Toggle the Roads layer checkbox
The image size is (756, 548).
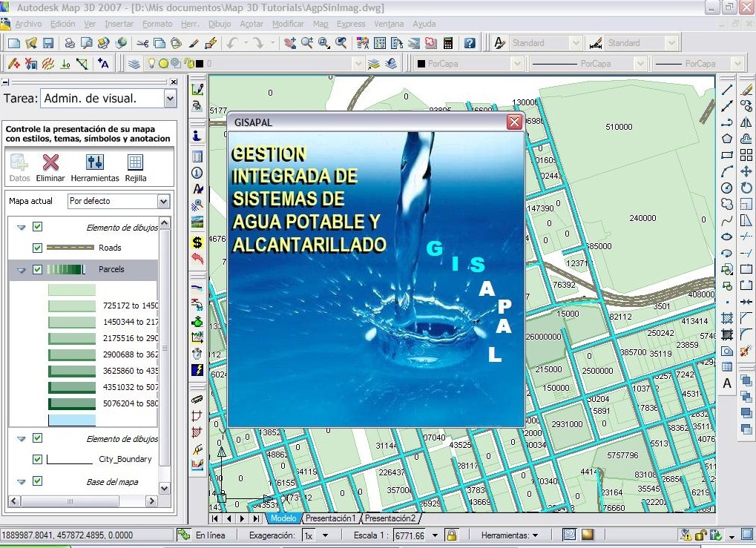pyautogui.click(x=38, y=248)
